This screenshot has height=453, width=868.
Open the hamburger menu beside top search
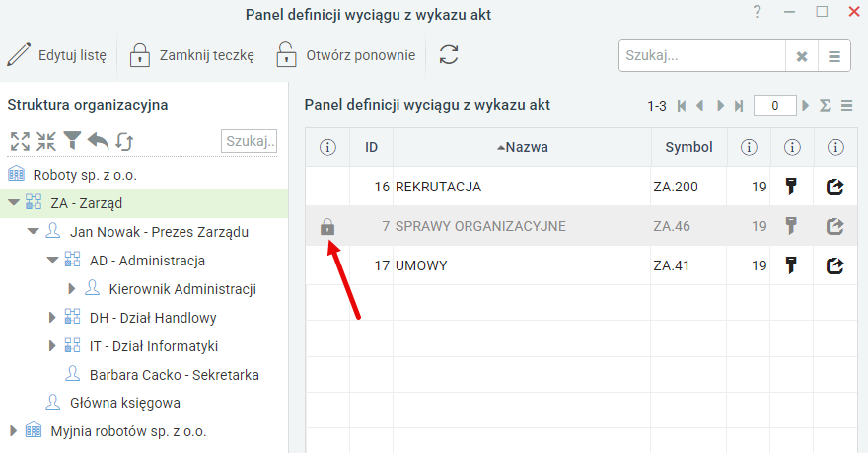[x=834, y=56]
